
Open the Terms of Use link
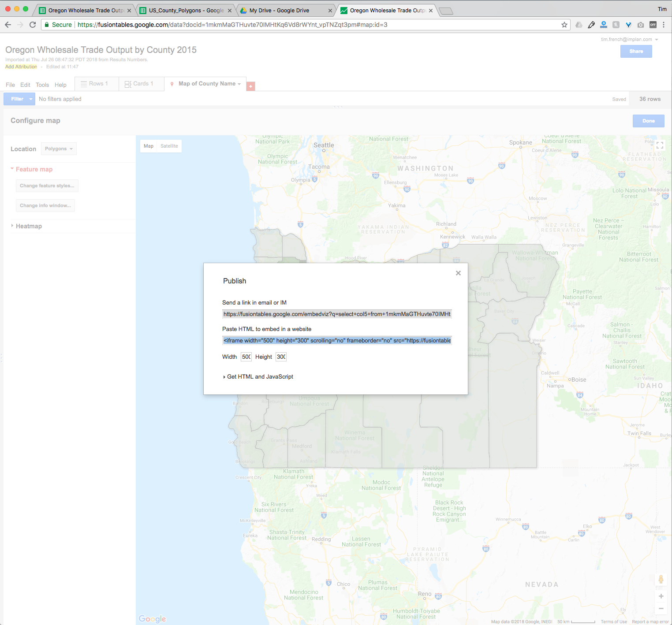614,622
